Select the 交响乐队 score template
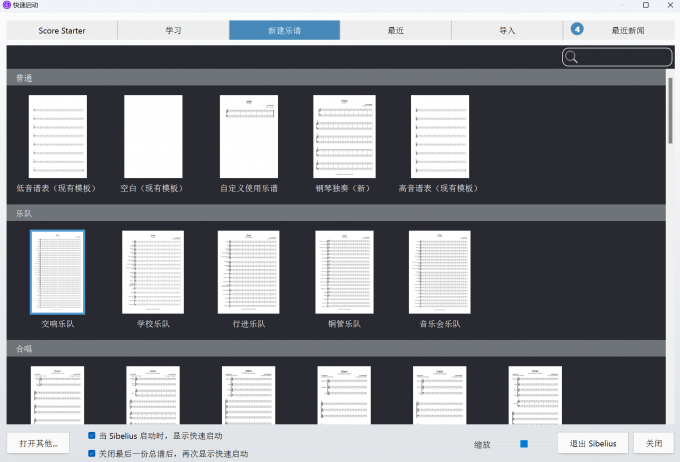Image resolution: width=680 pixels, height=462 pixels. 57,272
